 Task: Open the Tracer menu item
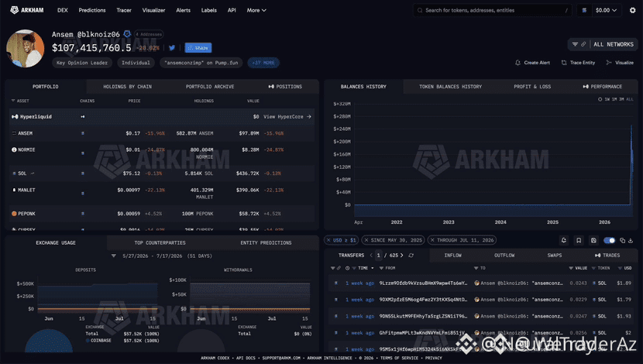click(x=124, y=10)
